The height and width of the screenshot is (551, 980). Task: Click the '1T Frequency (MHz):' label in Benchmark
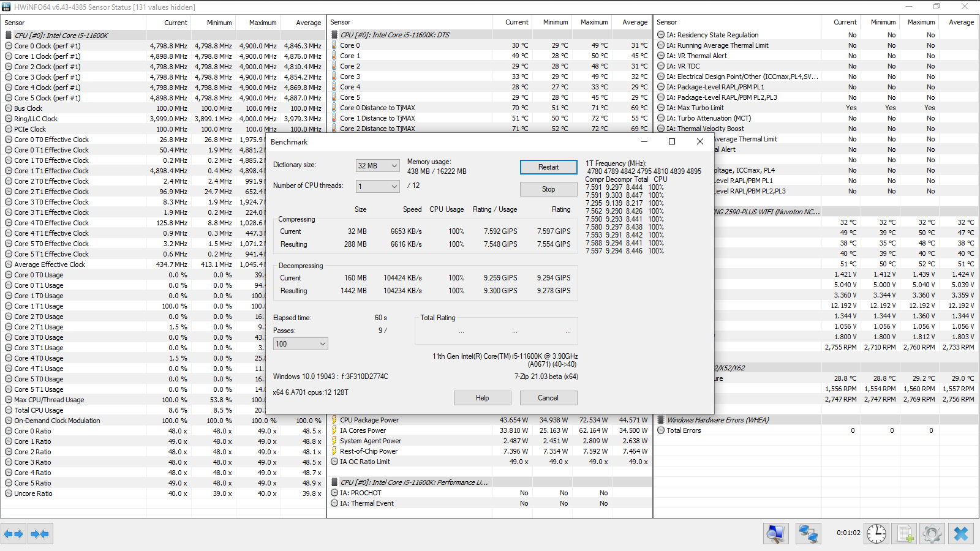coord(616,163)
